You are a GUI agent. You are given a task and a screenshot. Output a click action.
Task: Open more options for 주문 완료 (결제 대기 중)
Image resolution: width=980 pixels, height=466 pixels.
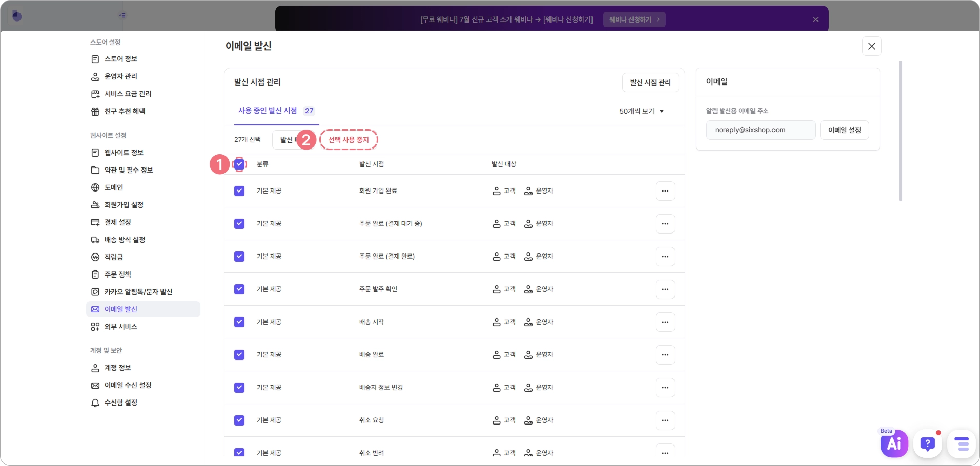point(665,224)
